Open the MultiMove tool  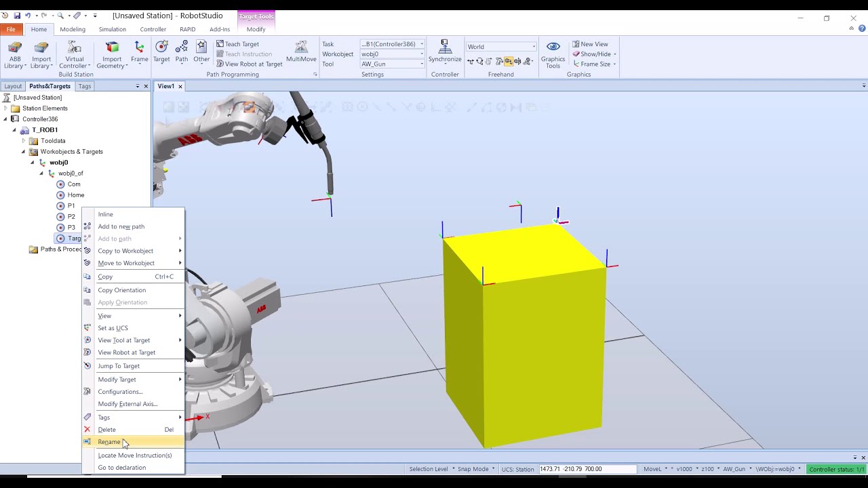301,52
